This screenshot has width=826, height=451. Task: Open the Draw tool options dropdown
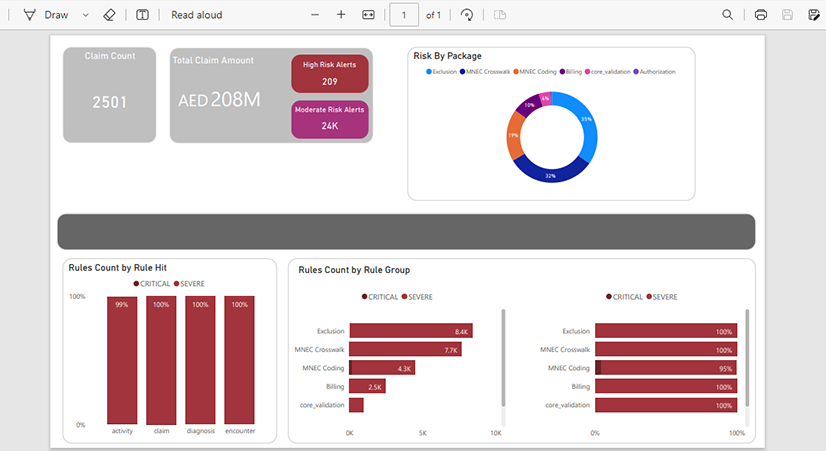click(85, 15)
